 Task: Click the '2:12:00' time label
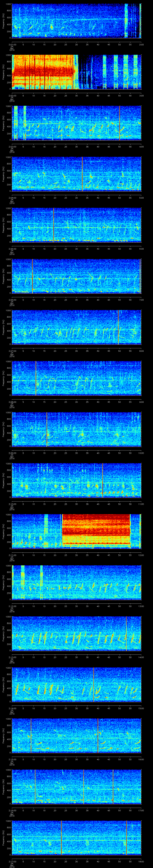tap(12, 606)
